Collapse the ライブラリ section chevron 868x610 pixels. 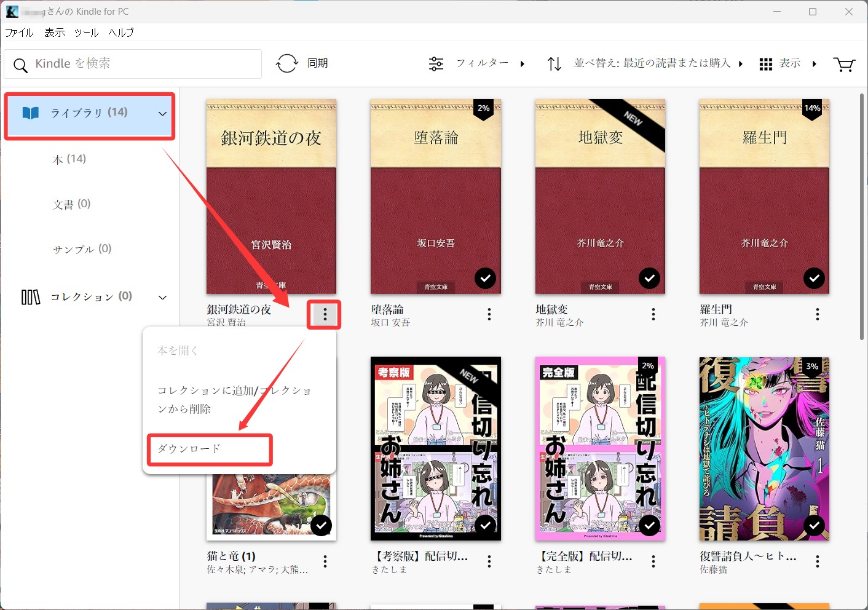(162, 114)
